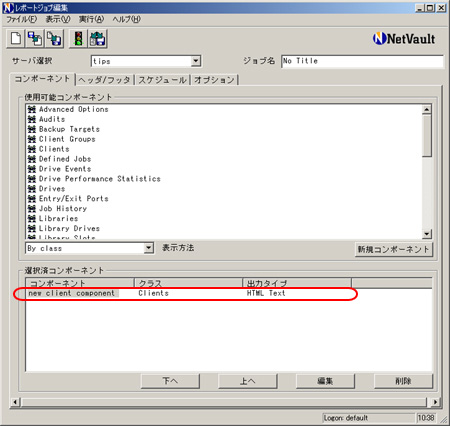Click the second toolbar icon with arrows
The height and width of the screenshot is (426, 450).
coord(35,39)
